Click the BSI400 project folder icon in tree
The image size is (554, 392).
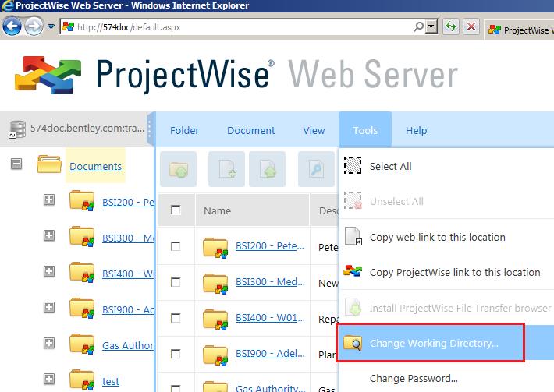click(x=82, y=272)
